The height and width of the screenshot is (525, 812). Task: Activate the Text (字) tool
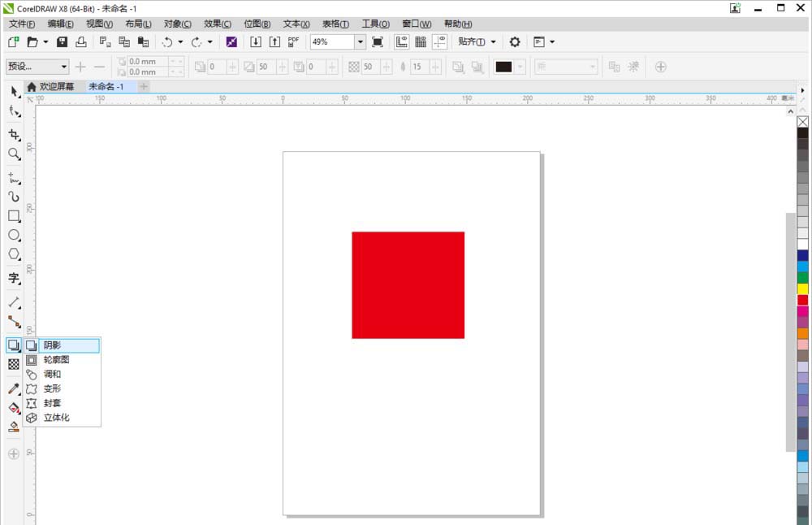click(x=14, y=278)
